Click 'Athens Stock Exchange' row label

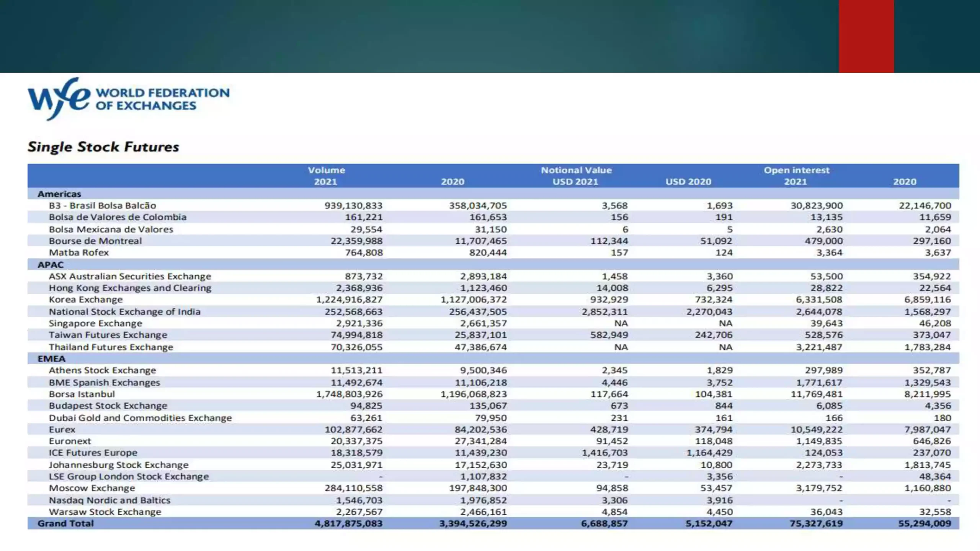coord(102,370)
